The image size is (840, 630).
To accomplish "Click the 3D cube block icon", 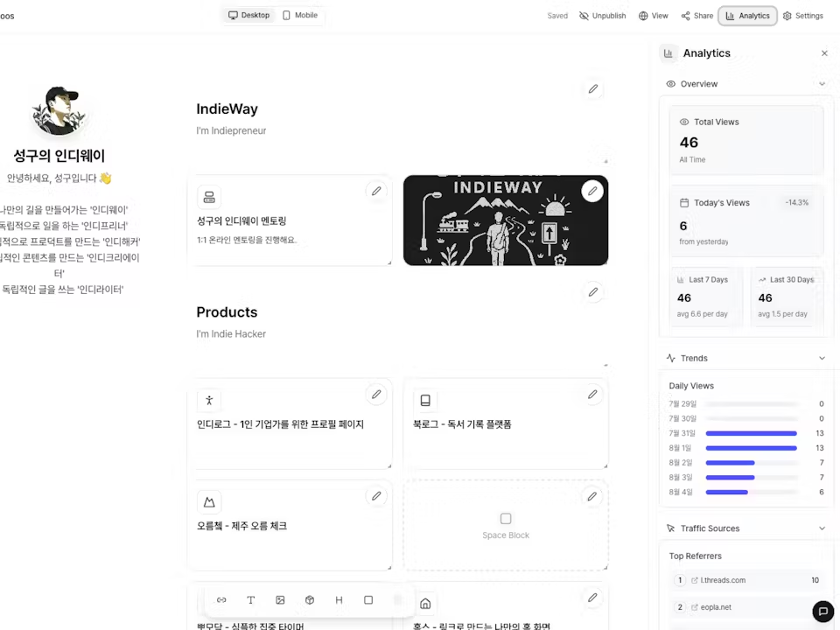I will point(310,600).
